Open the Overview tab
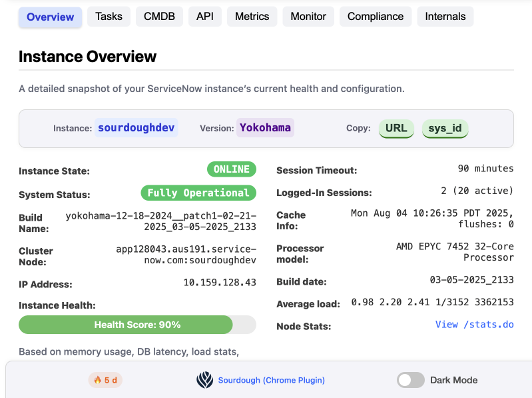This screenshot has height=398, width=532. pyautogui.click(x=50, y=17)
